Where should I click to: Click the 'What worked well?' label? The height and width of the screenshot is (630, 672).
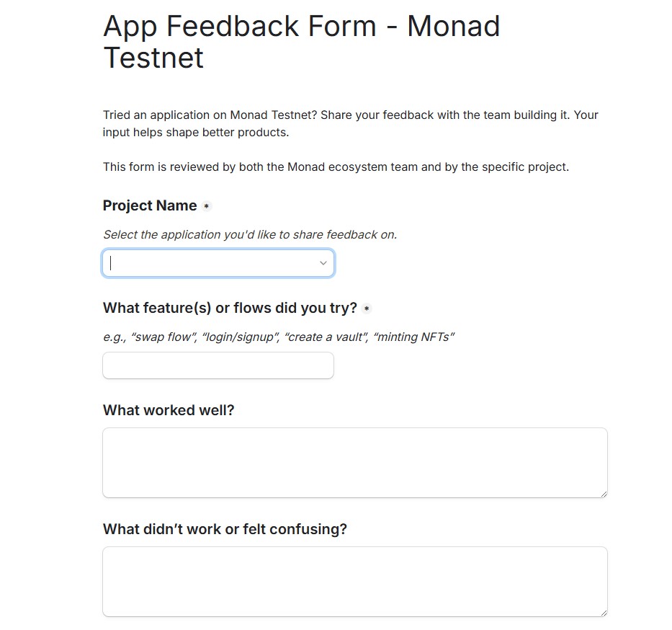[x=169, y=410]
